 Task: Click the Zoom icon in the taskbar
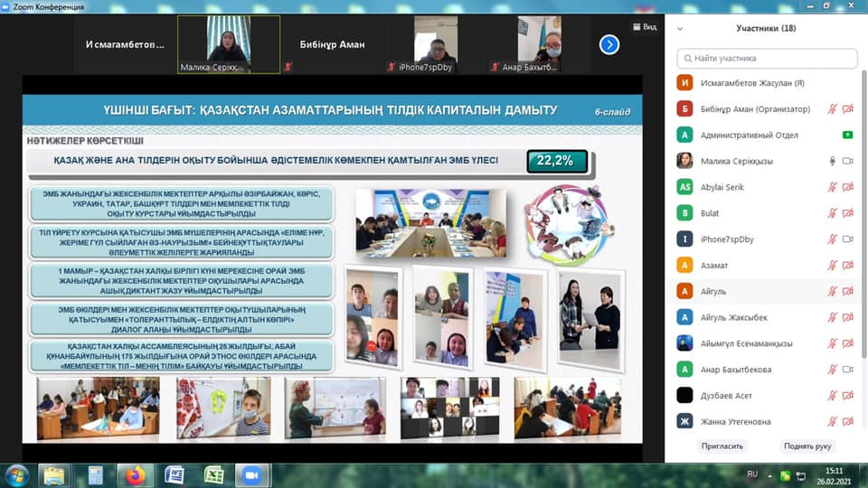251,475
